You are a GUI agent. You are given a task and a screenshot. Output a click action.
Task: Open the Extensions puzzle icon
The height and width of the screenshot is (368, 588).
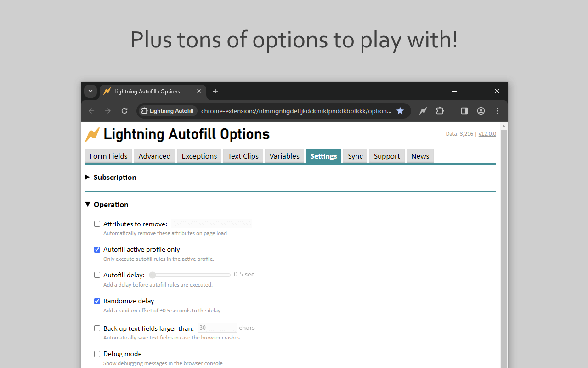coord(440,111)
